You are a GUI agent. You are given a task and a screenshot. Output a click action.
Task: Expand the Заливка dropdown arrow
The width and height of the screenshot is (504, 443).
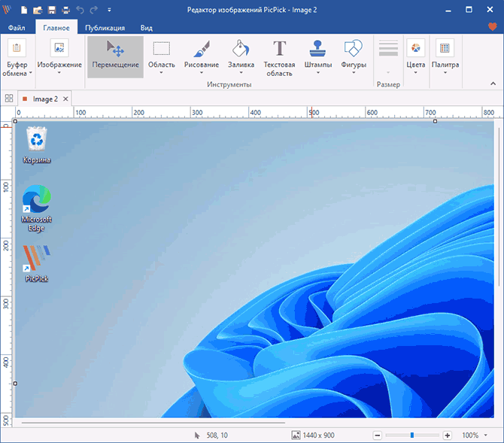tap(241, 73)
